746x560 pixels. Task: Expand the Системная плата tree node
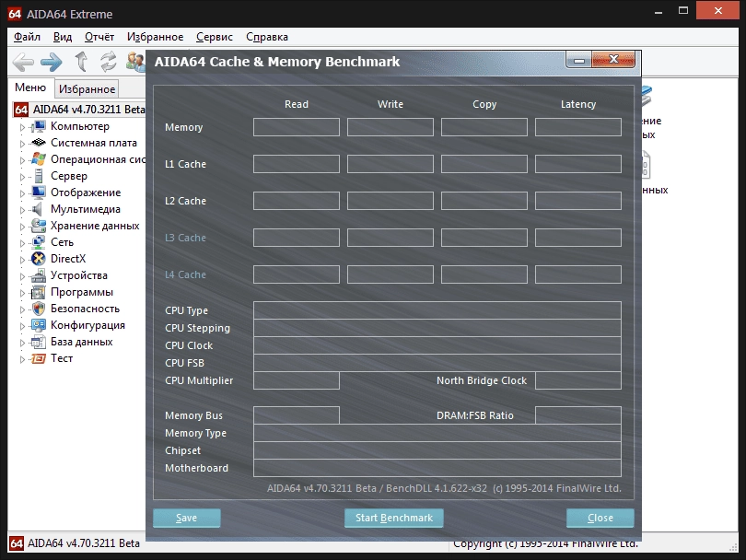tap(22, 144)
